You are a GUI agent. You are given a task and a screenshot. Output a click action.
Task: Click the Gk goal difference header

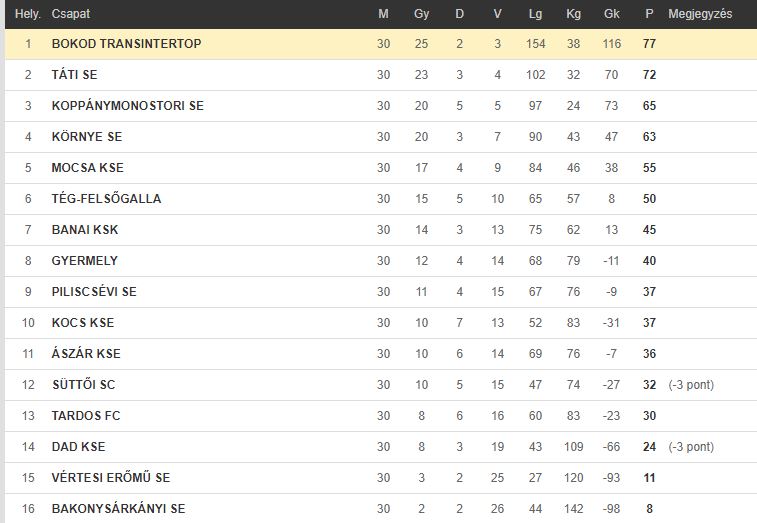611,14
